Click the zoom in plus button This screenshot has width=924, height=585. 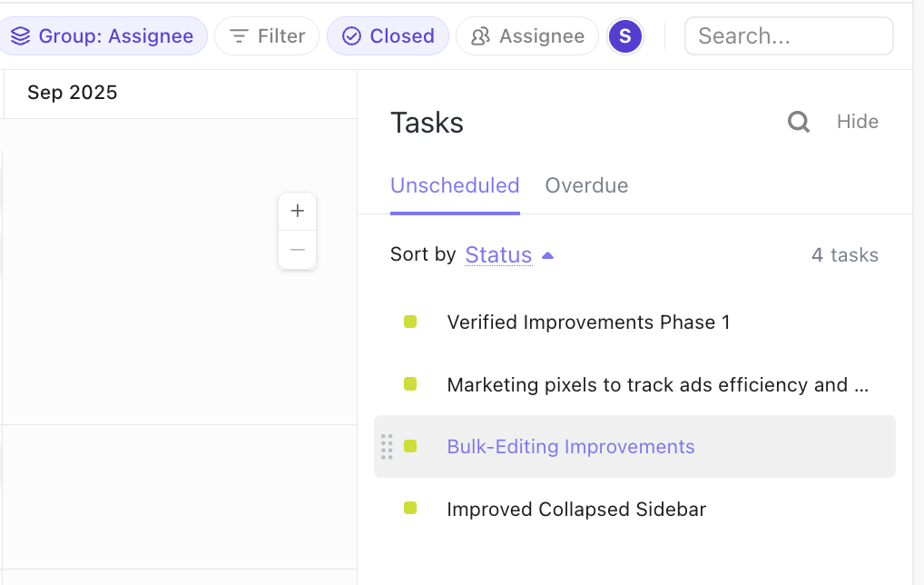[x=297, y=212]
